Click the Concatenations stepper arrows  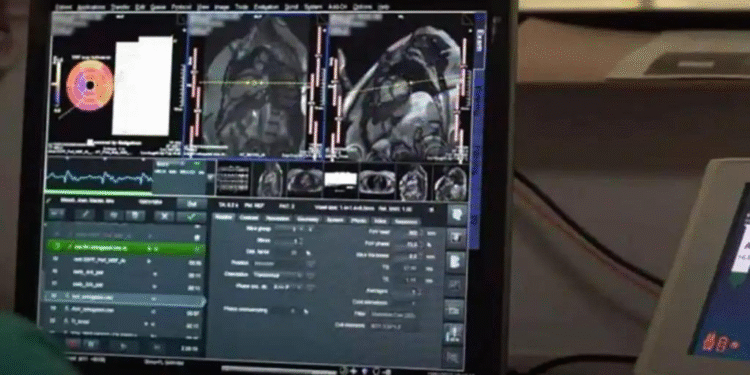coord(413,303)
